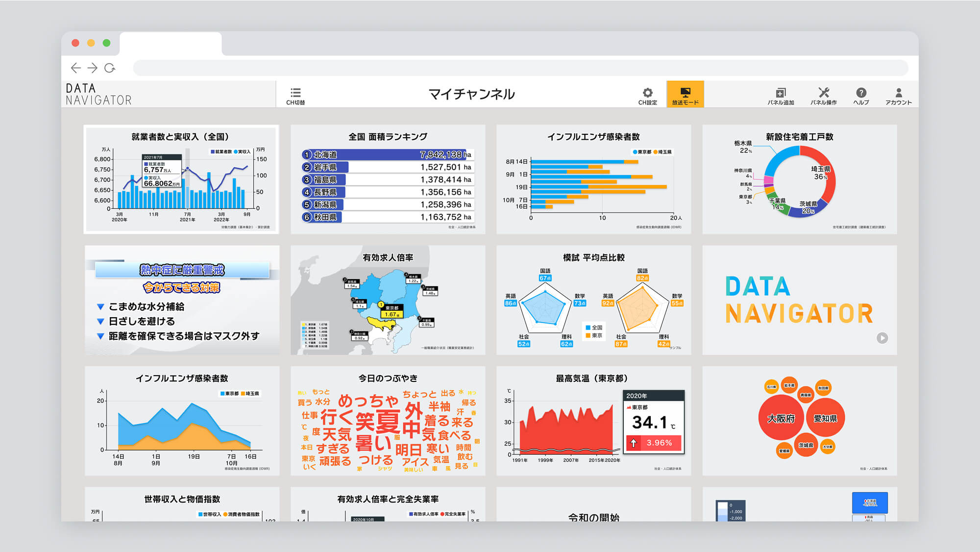Open 今日のつぶやき word cloud panel

tap(388, 421)
